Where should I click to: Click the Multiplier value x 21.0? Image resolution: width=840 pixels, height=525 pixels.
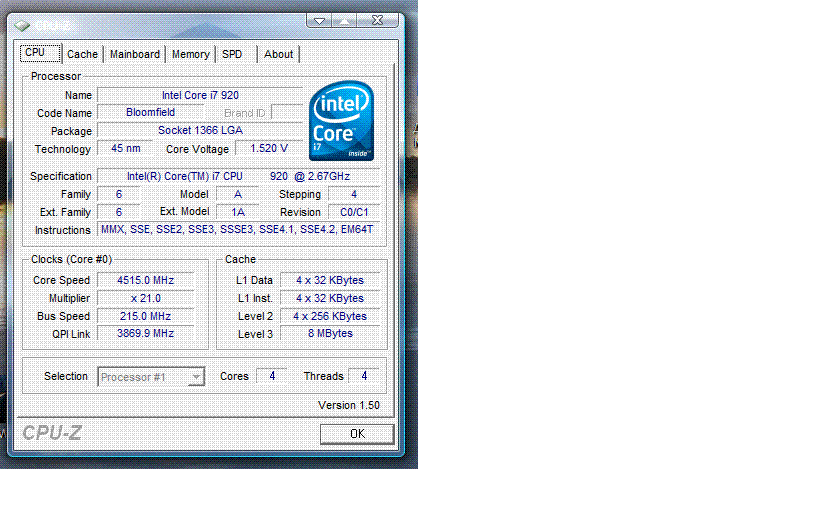[x=146, y=298]
